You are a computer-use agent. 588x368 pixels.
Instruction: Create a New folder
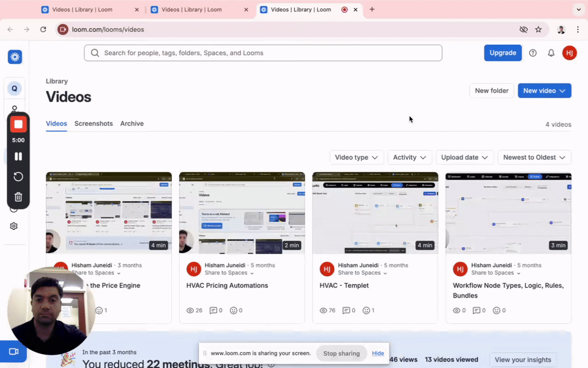[492, 90]
